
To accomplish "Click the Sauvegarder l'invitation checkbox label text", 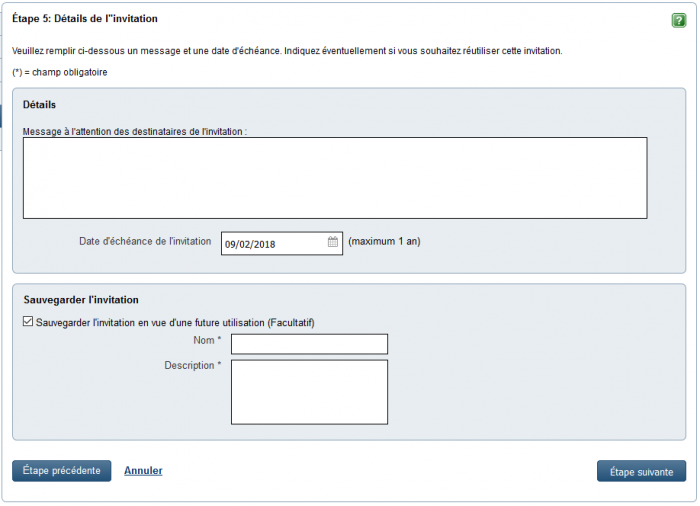I will click(175, 322).
